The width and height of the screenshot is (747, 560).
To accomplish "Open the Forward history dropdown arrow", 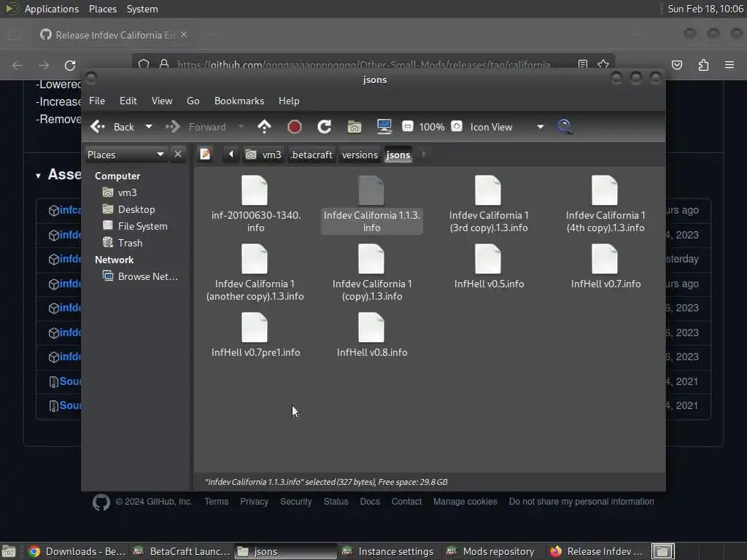I will 241,127.
